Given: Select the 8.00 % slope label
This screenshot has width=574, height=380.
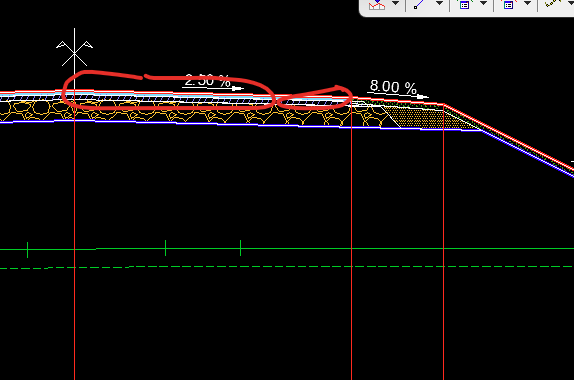Looking at the screenshot, I should click(x=393, y=87).
